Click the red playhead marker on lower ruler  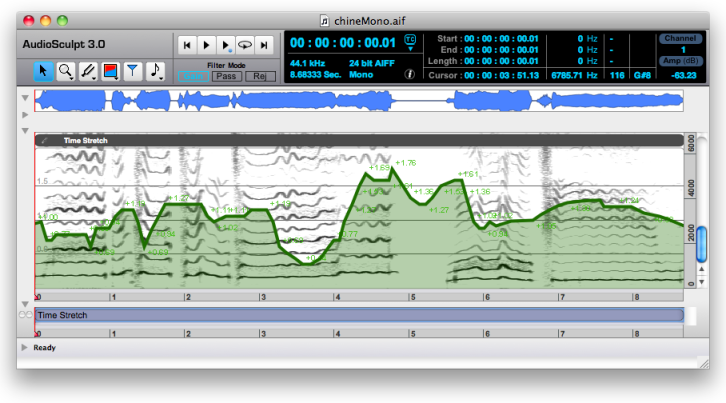[37, 334]
